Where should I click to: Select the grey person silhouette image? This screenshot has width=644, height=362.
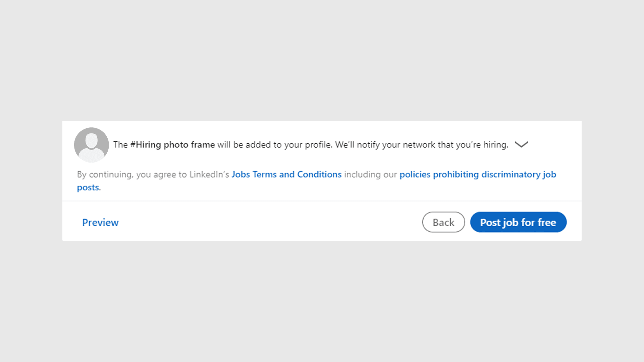coord(91,145)
